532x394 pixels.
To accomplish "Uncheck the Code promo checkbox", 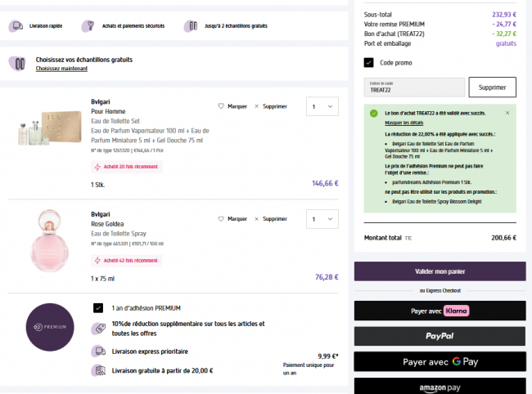I will 369,62.
